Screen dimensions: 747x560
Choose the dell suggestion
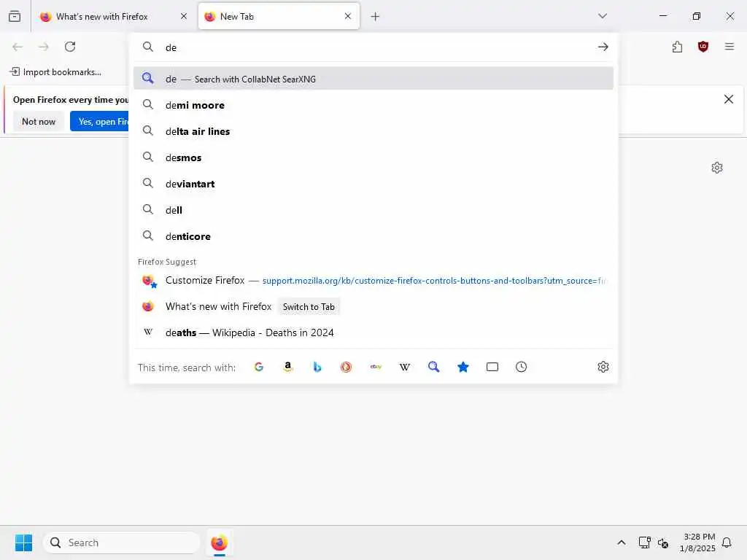[373, 209]
